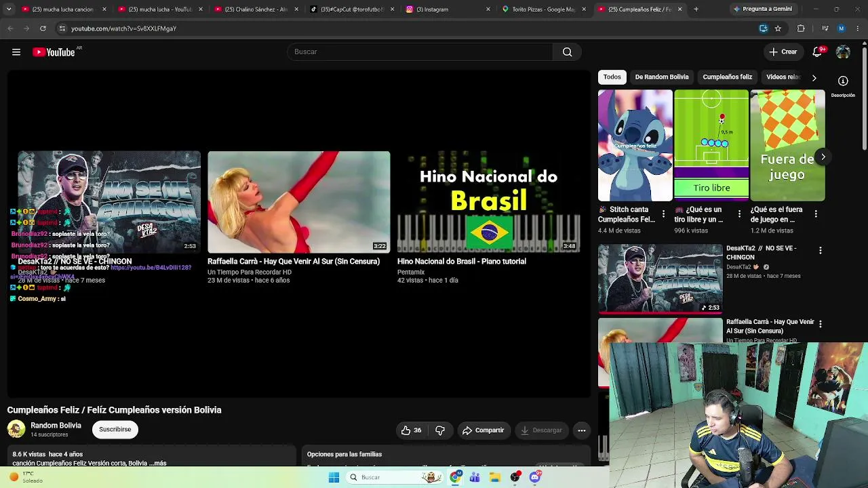Open the Random Bolivia channel name link
Screen dimensions: 868x488
tap(56, 426)
